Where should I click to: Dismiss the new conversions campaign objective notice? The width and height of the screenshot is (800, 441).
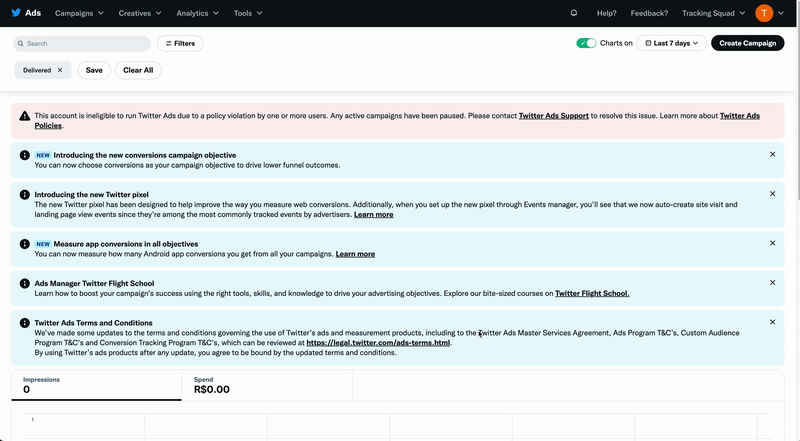coord(772,154)
